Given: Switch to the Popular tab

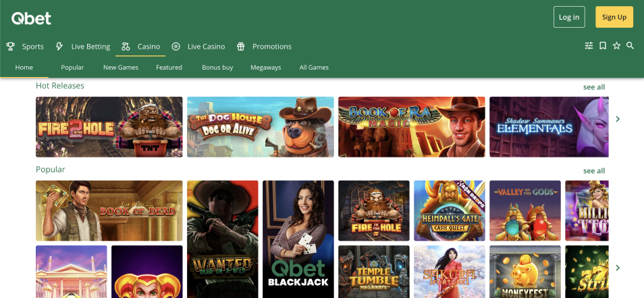Looking at the screenshot, I should pos(72,68).
